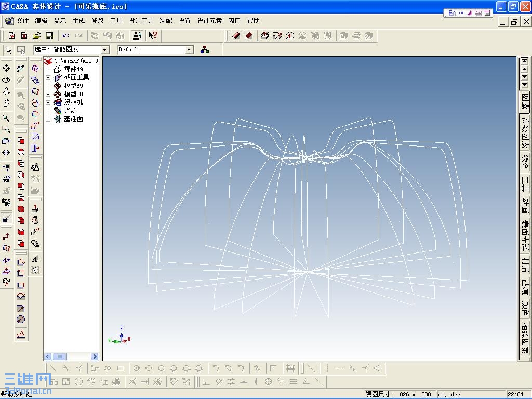Click the Open file folder icon
The height and width of the screenshot is (399, 532).
(37, 36)
